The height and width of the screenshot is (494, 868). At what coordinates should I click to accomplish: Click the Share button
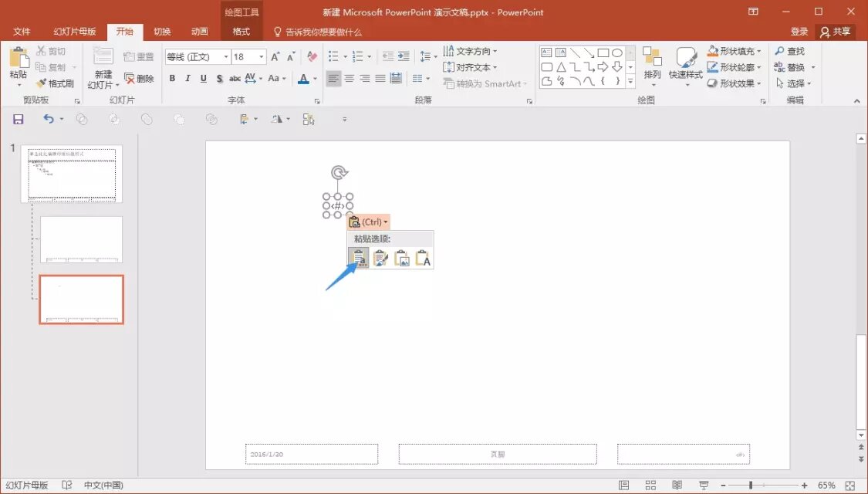(836, 32)
